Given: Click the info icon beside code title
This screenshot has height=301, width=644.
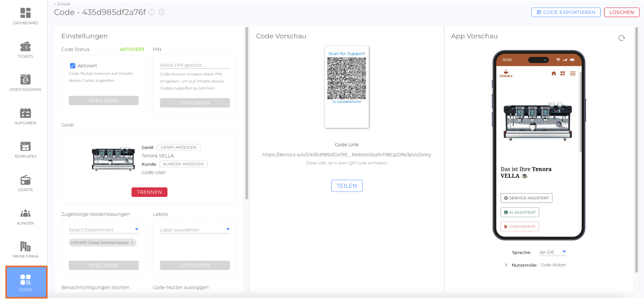Looking at the screenshot, I should click(151, 13).
